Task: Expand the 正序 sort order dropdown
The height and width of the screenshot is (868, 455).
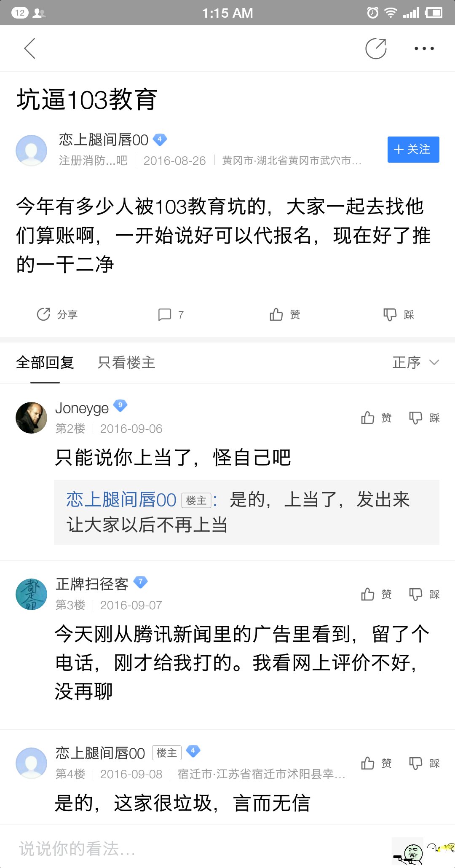Action: (x=415, y=362)
